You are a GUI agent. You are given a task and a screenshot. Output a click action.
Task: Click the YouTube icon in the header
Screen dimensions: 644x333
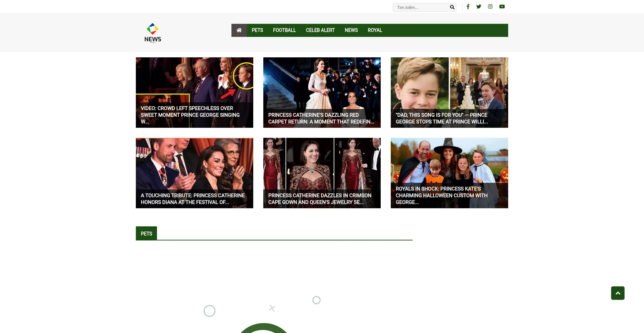pyautogui.click(x=502, y=7)
